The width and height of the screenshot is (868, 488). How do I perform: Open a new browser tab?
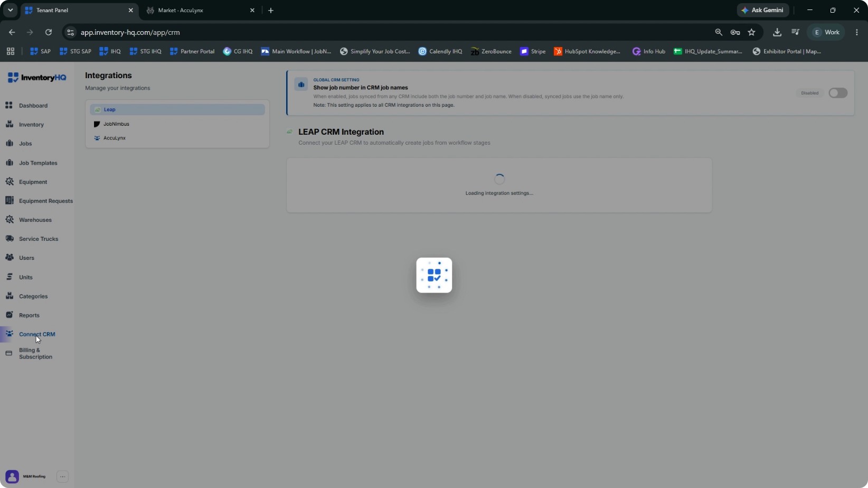[271, 10]
